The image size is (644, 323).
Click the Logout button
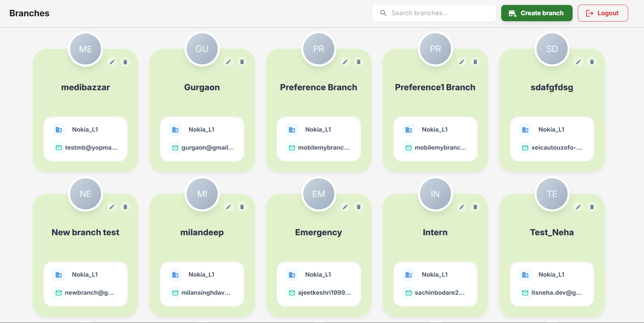click(603, 13)
